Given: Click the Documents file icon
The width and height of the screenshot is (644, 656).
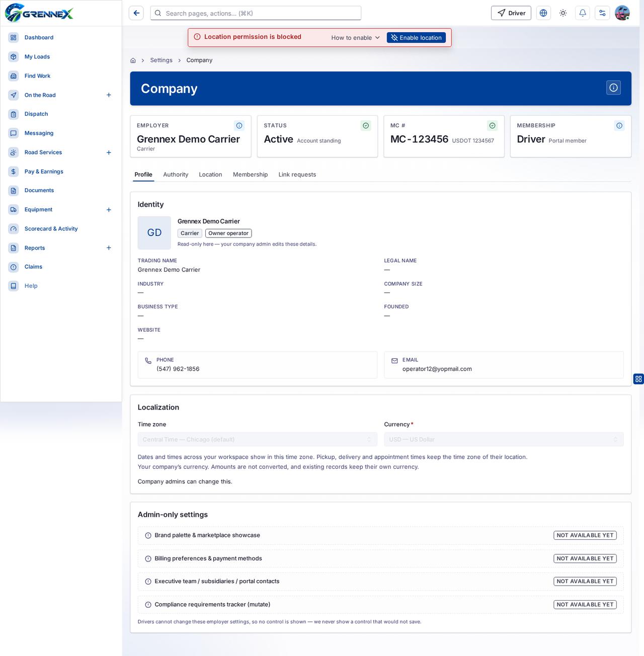Looking at the screenshot, I should (14, 190).
